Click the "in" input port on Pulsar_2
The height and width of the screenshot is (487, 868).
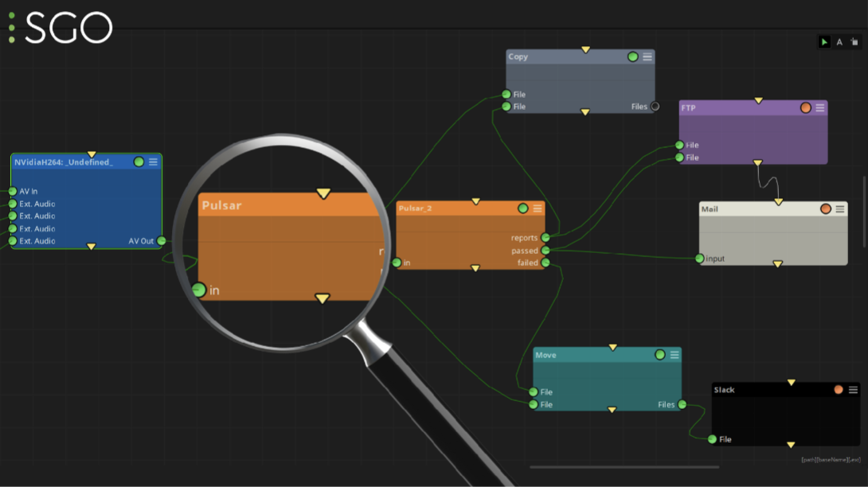pyautogui.click(x=397, y=263)
